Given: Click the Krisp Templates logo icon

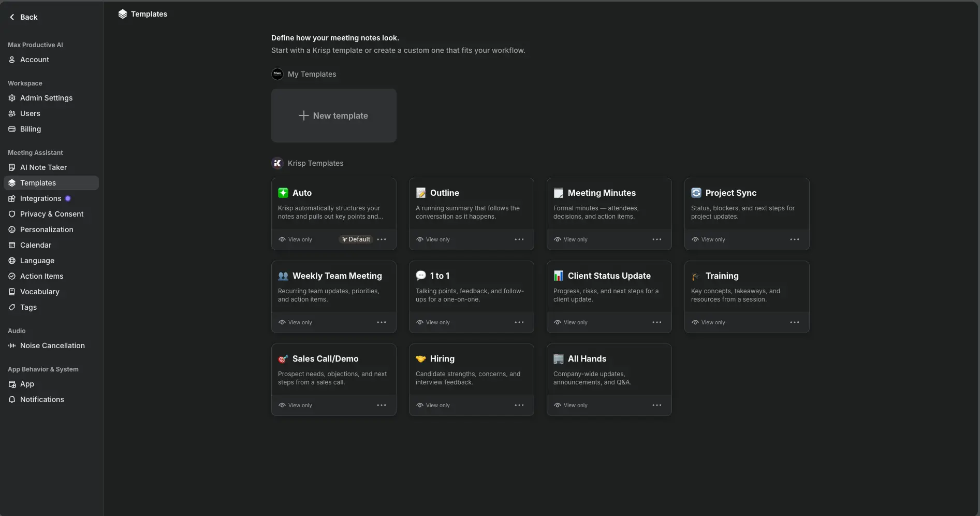Looking at the screenshot, I should point(277,163).
